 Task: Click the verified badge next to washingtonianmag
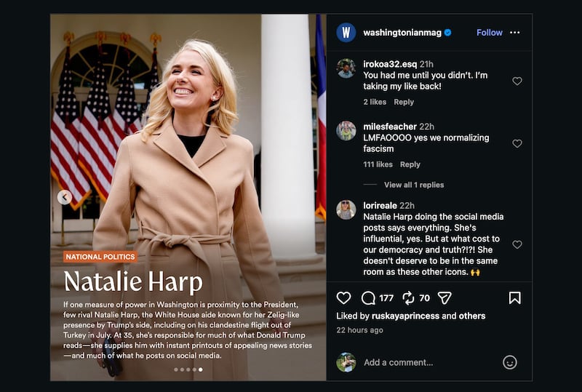click(448, 33)
